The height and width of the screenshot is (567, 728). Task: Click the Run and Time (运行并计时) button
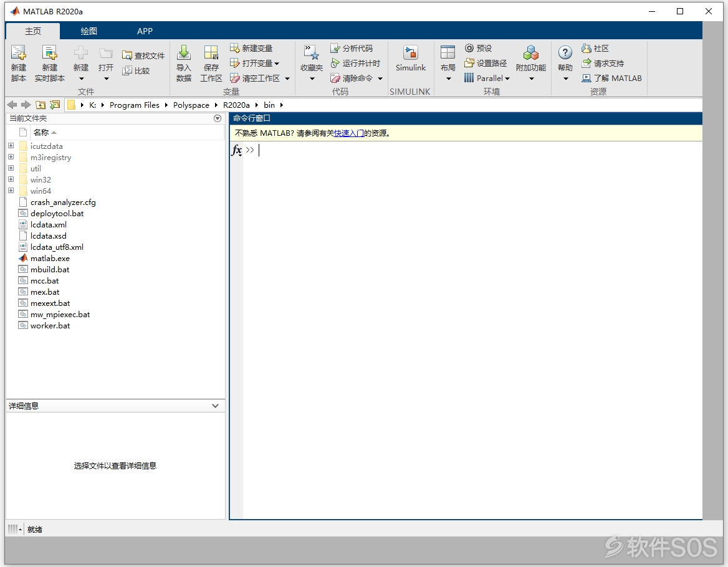355,63
